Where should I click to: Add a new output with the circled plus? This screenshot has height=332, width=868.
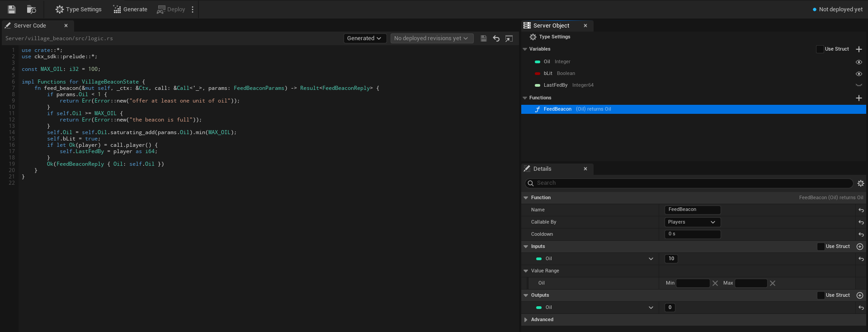pyautogui.click(x=860, y=295)
